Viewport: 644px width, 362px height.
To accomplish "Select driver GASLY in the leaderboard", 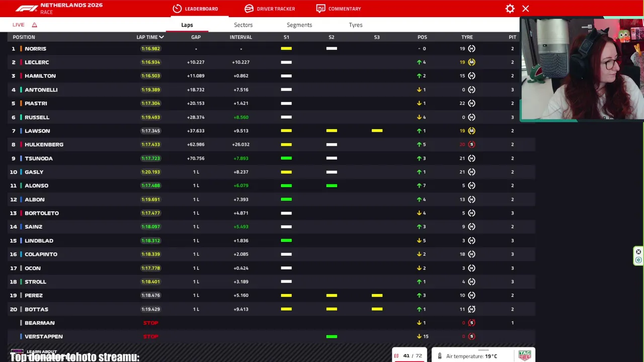I will pyautogui.click(x=34, y=172).
